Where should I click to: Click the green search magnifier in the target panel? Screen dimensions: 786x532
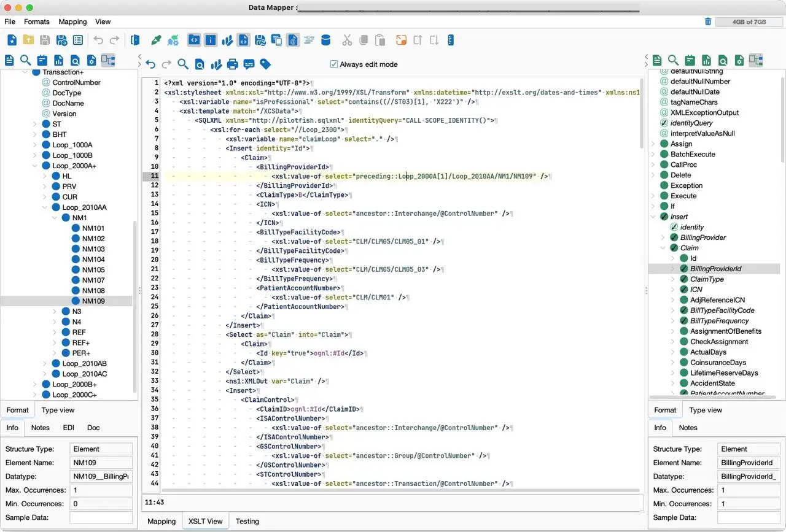(x=674, y=60)
